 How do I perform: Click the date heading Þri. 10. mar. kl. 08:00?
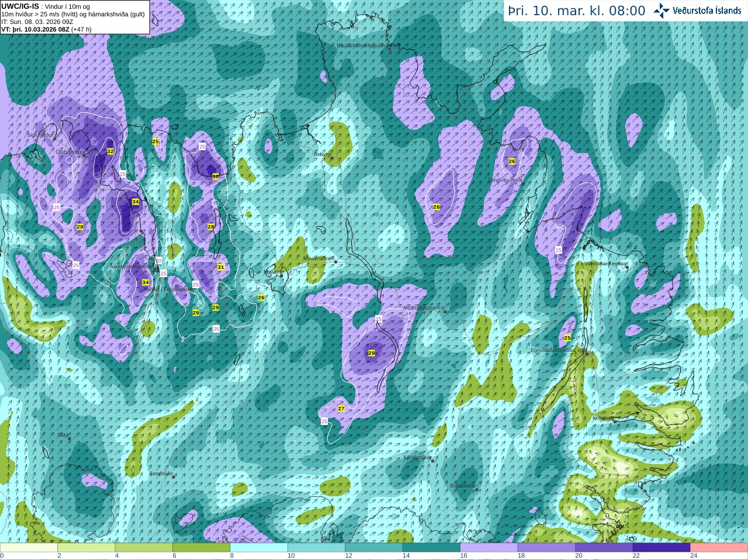pyautogui.click(x=577, y=11)
